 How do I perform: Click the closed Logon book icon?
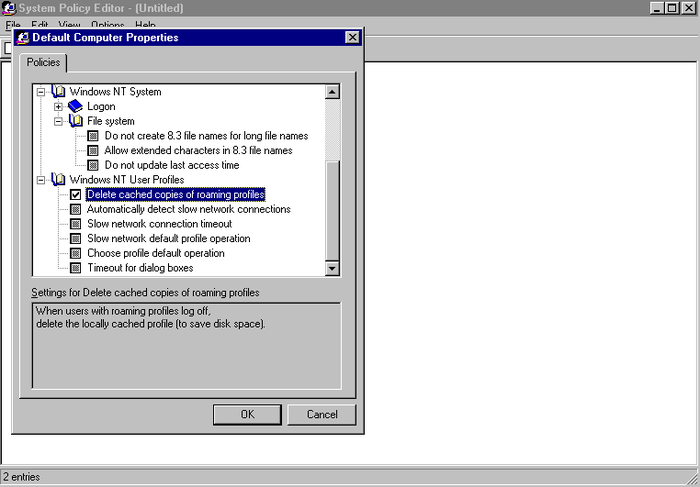tap(75, 107)
